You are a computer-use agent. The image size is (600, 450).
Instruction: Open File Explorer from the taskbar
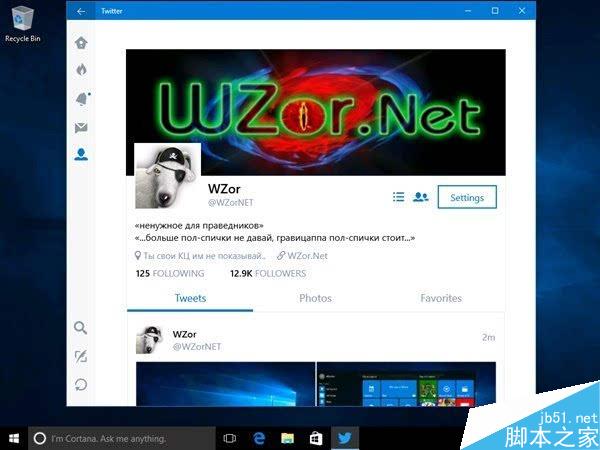tap(287, 438)
